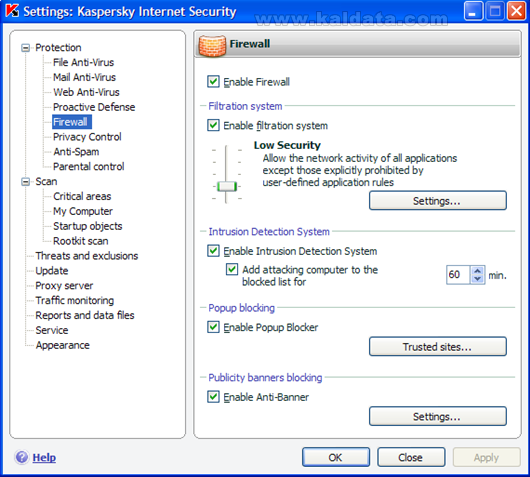Select Anti-Spam in tree
This screenshot has height=477, width=530.
coord(76,152)
